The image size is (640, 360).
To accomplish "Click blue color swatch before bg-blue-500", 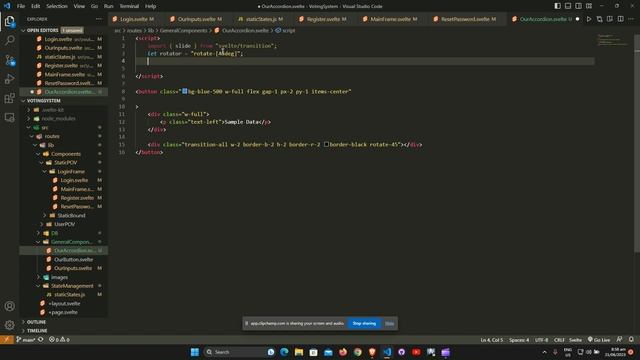I will (184, 91).
